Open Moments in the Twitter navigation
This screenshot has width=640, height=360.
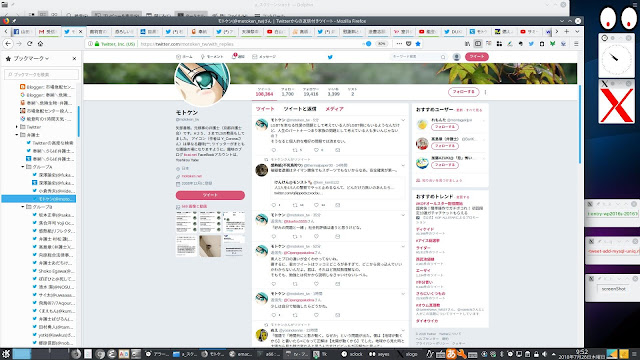tap(212, 57)
